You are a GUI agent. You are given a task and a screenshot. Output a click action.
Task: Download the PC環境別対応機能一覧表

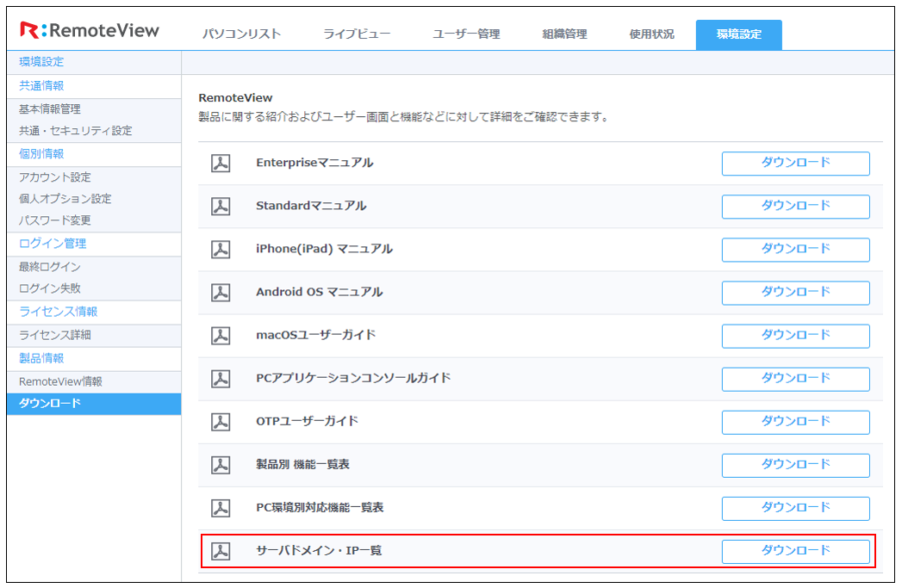point(795,508)
